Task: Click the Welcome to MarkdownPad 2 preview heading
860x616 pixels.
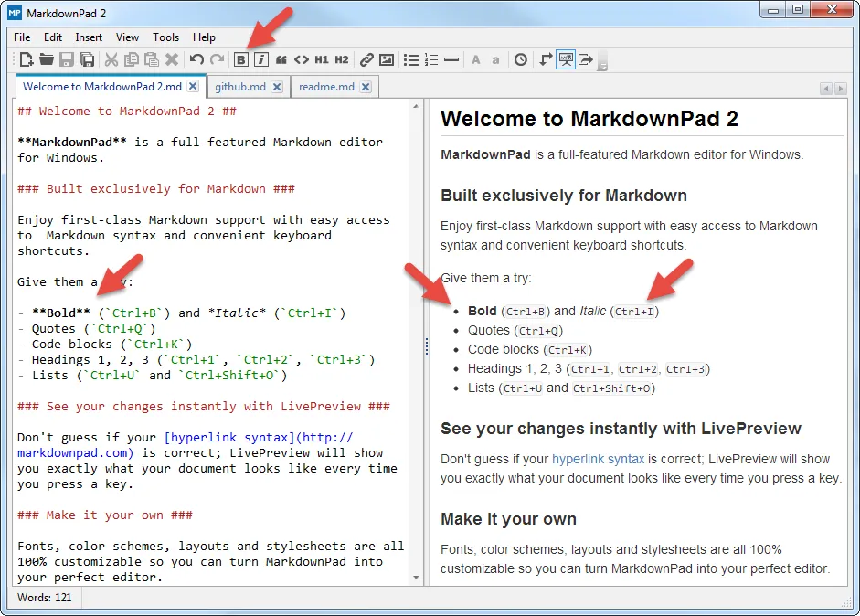Action: click(x=589, y=119)
